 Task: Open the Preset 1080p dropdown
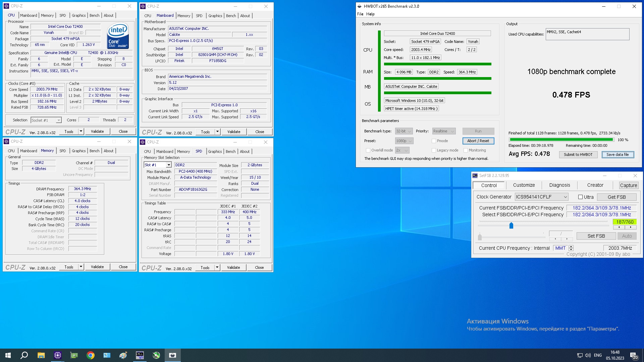click(x=404, y=141)
